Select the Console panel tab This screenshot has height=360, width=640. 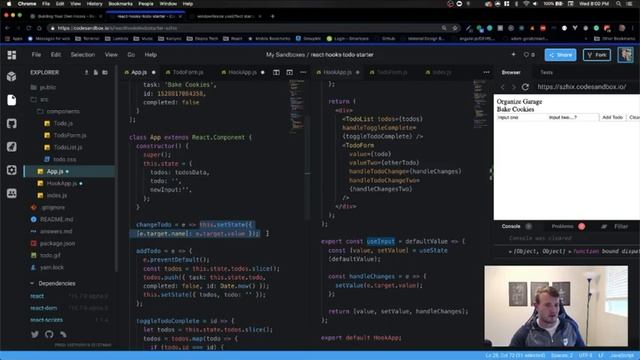pos(511,226)
